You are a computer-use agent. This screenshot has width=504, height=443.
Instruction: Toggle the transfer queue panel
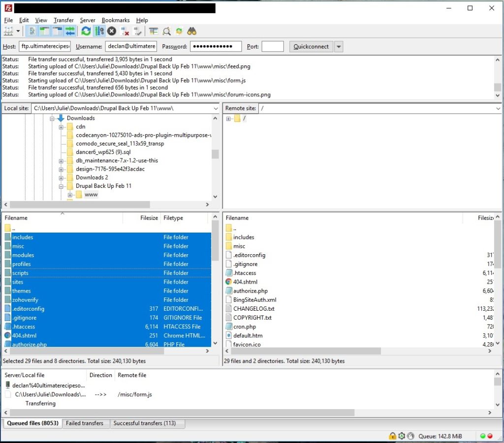tap(69, 31)
